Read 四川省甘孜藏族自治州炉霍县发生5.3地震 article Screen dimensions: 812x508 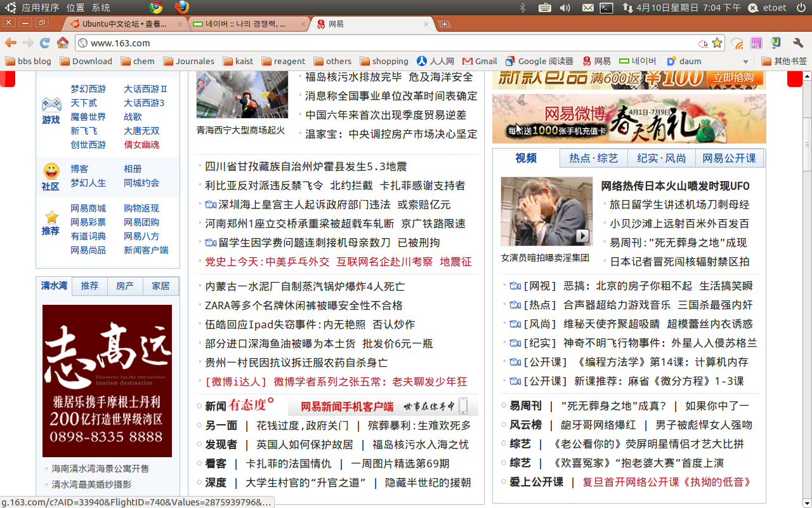click(306, 166)
